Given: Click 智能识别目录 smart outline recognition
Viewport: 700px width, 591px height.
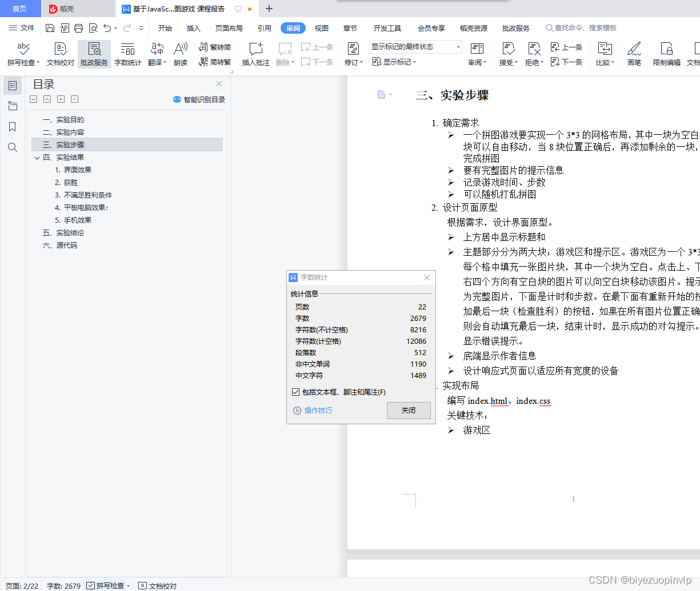Looking at the screenshot, I should coord(200,99).
